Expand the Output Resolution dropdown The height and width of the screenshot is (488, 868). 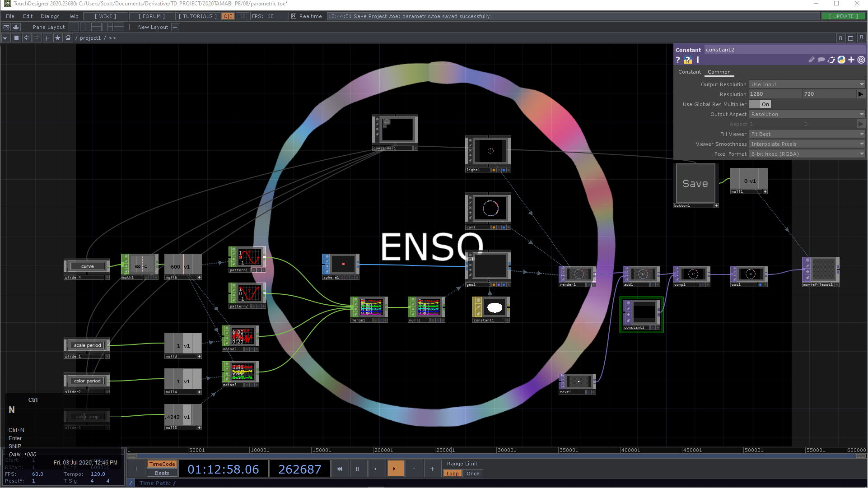[807, 84]
